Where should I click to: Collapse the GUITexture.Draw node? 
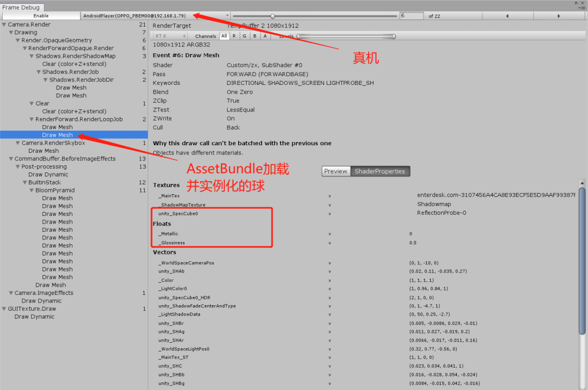pos(4,309)
